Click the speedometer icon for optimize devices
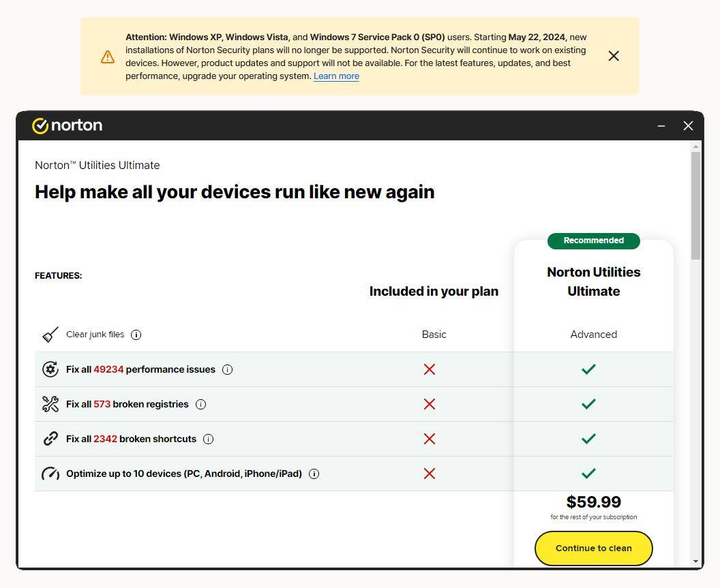Image resolution: width=720 pixels, height=588 pixels. [x=50, y=474]
